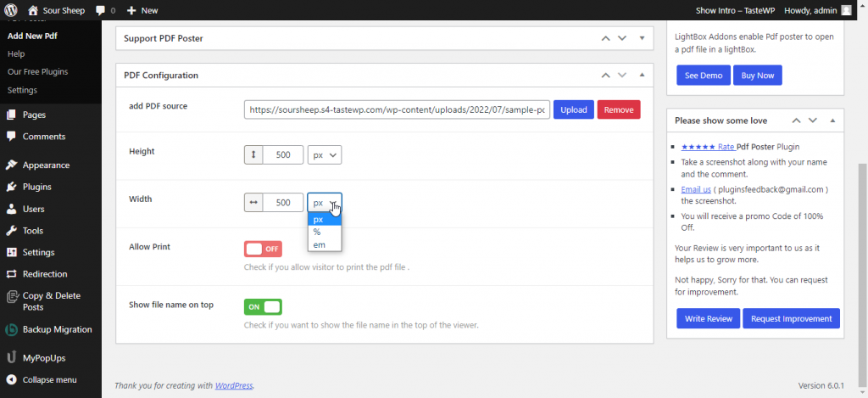Open the WordPress logo menu
Image resolution: width=868 pixels, height=398 pixels.
coord(11,10)
